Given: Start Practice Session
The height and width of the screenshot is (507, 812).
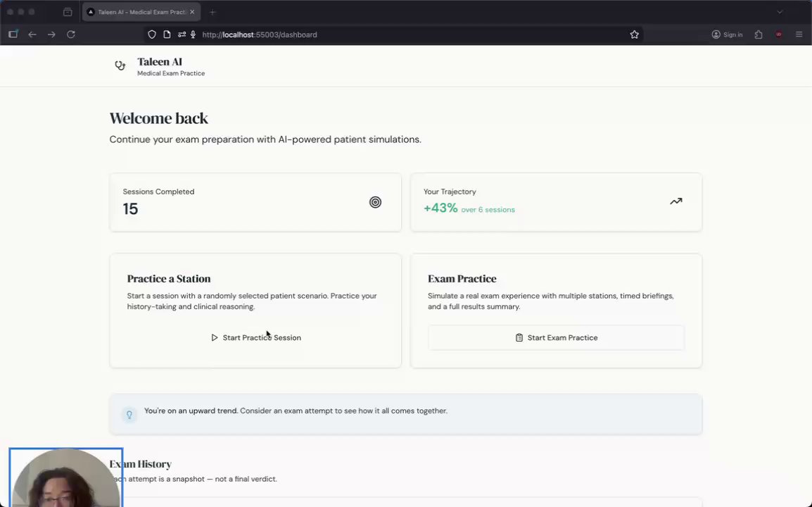Looking at the screenshot, I should tap(255, 338).
